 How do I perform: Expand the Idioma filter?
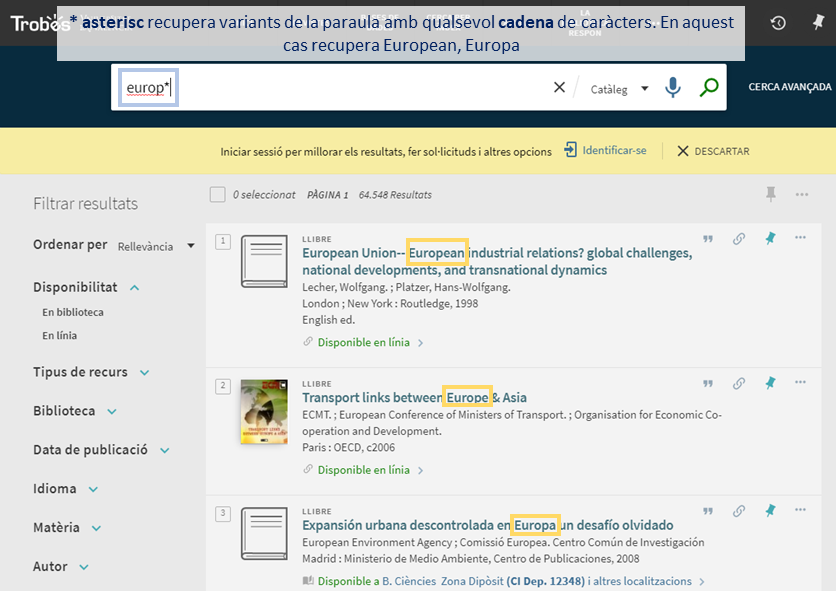pyautogui.click(x=66, y=489)
